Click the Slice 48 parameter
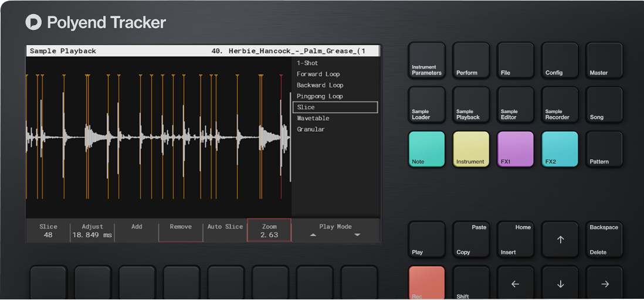644x300 pixels. (x=48, y=231)
